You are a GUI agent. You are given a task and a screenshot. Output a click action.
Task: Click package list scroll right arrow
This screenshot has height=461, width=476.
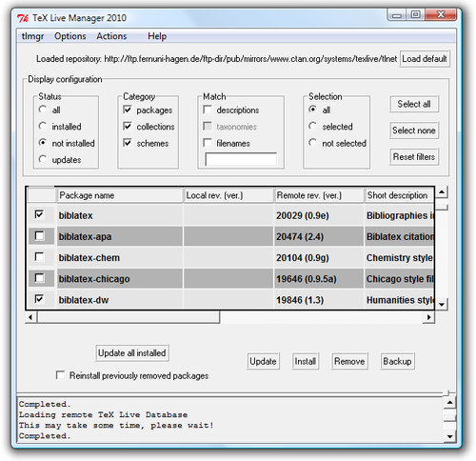(x=429, y=317)
